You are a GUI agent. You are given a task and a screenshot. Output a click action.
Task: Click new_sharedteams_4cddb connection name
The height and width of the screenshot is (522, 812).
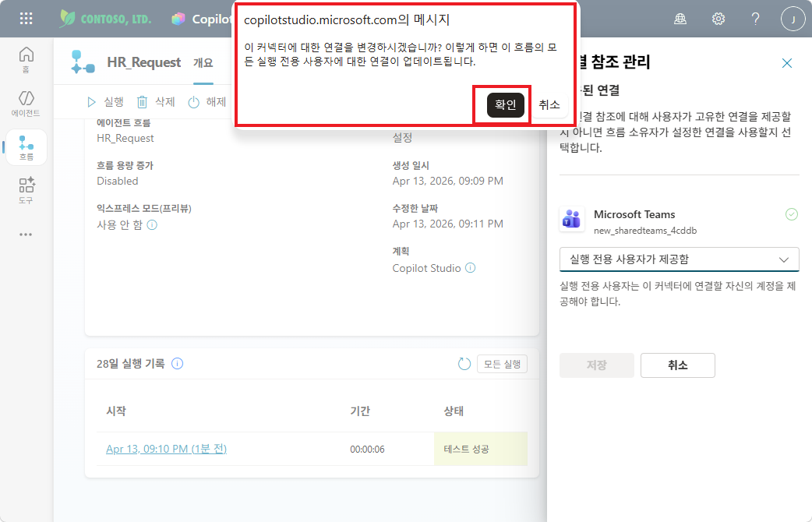(x=644, y=231)
